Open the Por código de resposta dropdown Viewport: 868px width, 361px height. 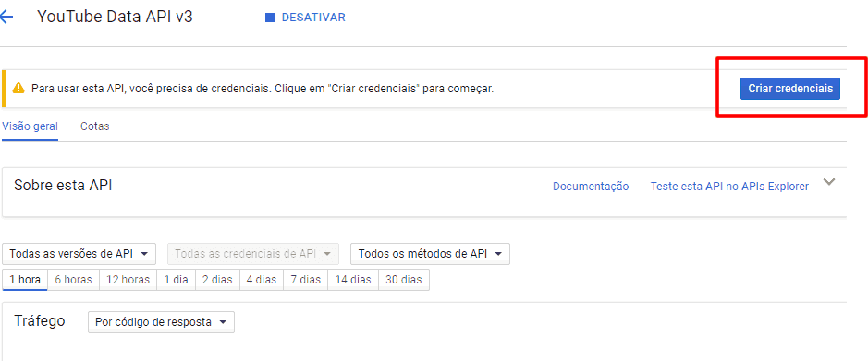(x=161, y=322)
